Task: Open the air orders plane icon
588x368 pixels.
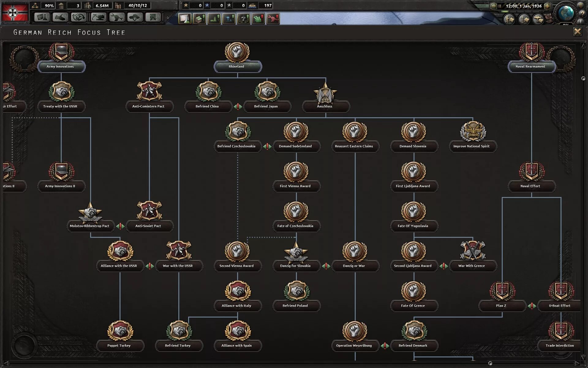Action: coord(538,19)
